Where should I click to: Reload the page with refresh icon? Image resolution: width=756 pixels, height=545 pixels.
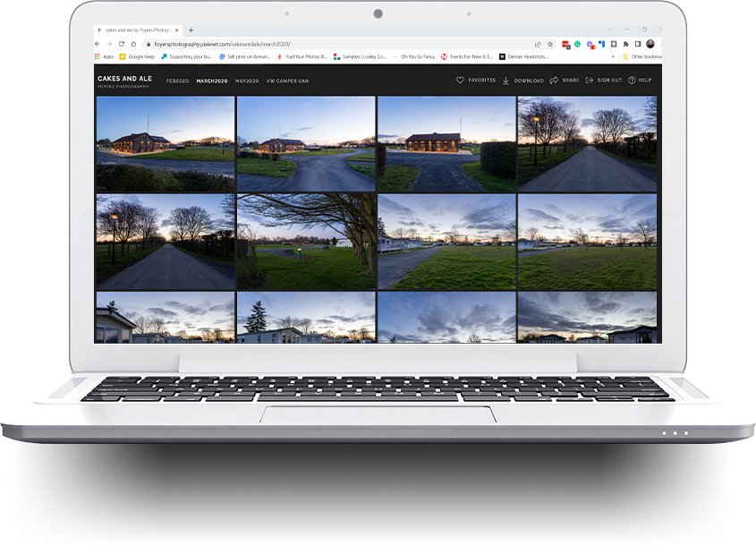122,44
